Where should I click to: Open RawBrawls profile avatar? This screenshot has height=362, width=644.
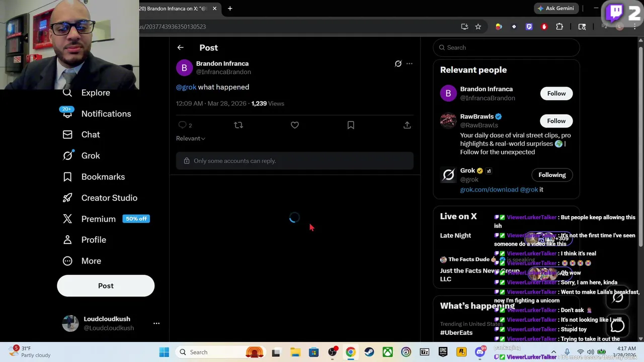(448, 121)
